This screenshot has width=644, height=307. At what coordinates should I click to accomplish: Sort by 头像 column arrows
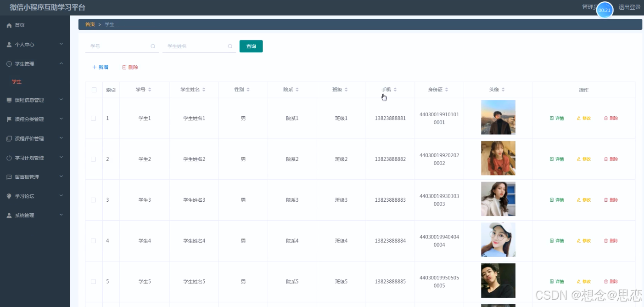pyautogui.click(x=503, y=90)
